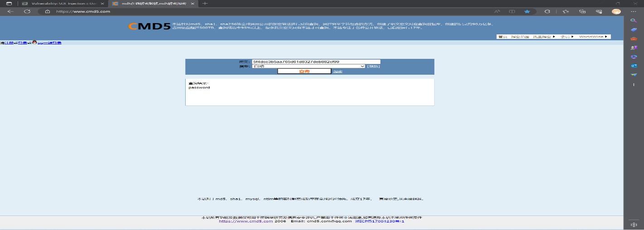
Task: Open the browser Settings and more menu
Action: [634, 11]
